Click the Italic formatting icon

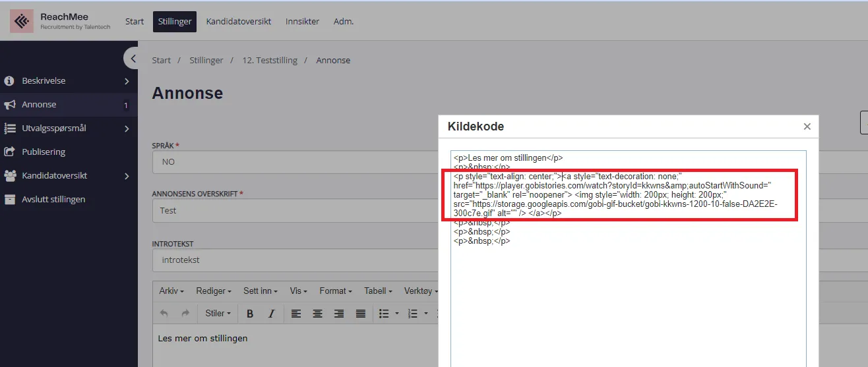coord(271,314)
